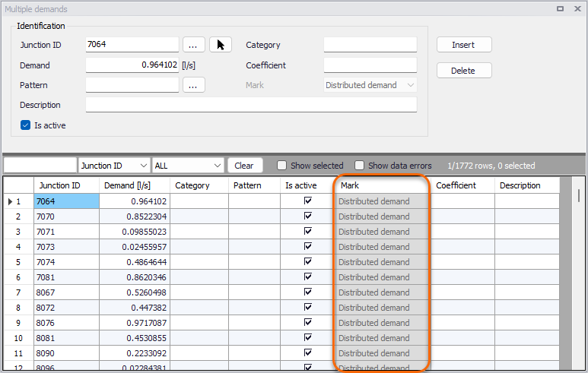Select junction ID cell 7071
The width and height of the screenshot is (588, 373).
66,232
